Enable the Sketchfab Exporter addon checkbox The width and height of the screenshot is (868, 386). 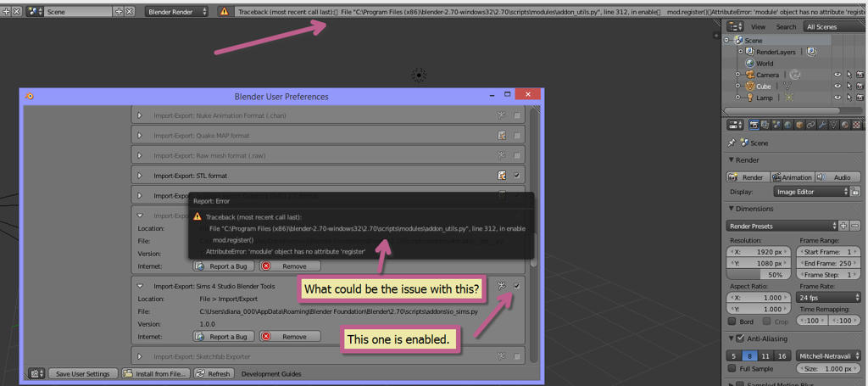coord(516,356)
